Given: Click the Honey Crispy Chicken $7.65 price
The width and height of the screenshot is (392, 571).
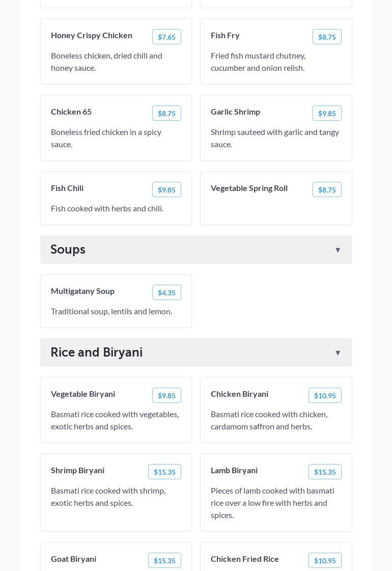Looking at the screenshot, I should click(166, 37).
